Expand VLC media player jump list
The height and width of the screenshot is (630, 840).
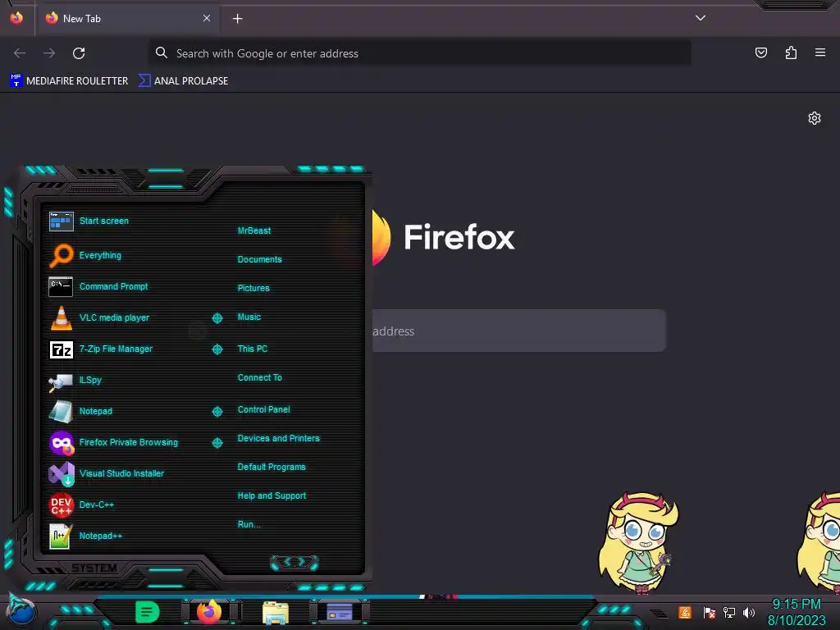coord(217,318)
